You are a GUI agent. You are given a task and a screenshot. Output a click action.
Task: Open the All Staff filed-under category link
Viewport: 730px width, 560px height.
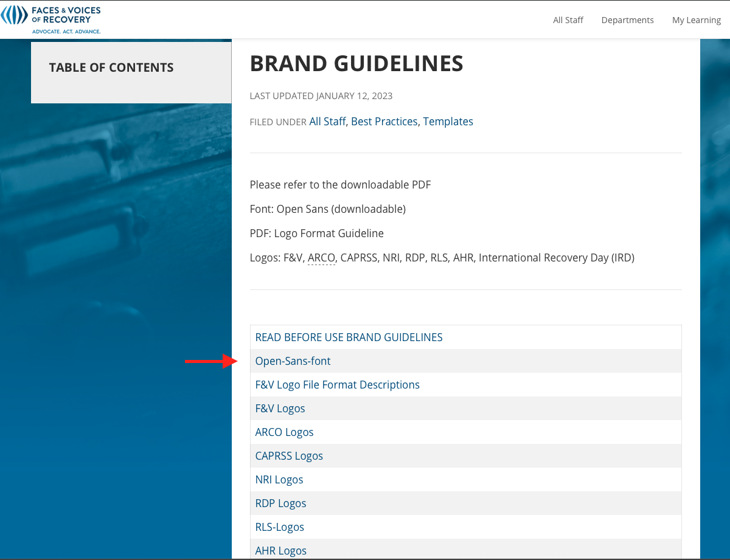pos(327,122)
